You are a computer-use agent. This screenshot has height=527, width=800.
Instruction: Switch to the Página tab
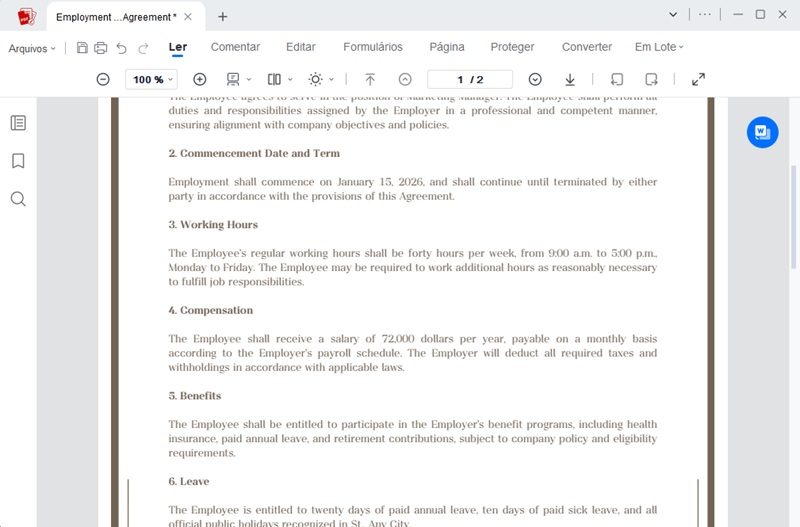pyautogui.click(x=447, y=47)
